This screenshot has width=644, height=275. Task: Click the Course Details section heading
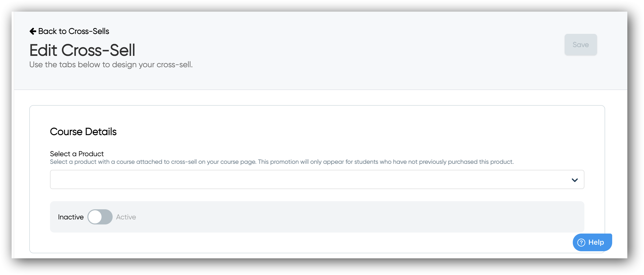[83, 132]
